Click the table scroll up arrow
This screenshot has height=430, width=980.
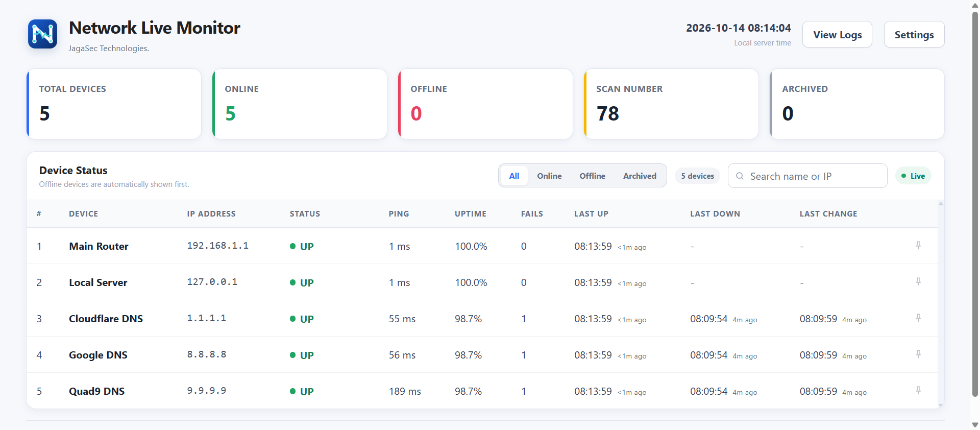(x=941, y=204)
